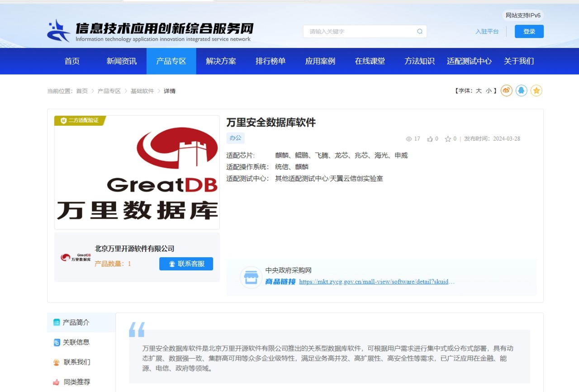Open the 产品专区 nav item
This screenshot has height=392, width=579.
point(171,61)
